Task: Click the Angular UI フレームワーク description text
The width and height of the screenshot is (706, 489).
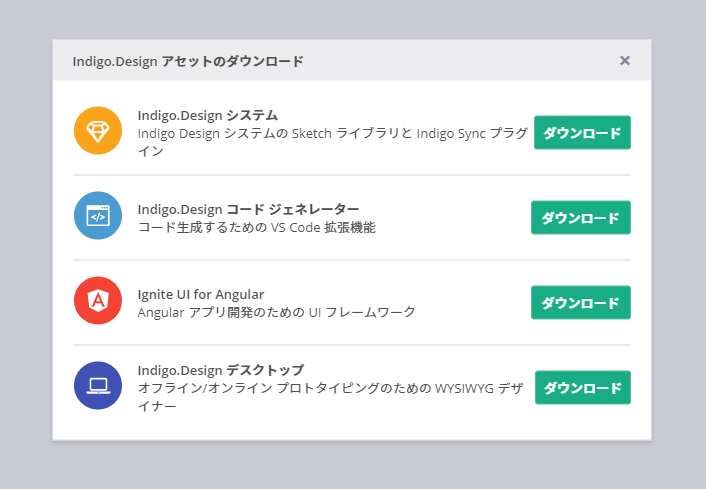Action: tap(276, 312)
